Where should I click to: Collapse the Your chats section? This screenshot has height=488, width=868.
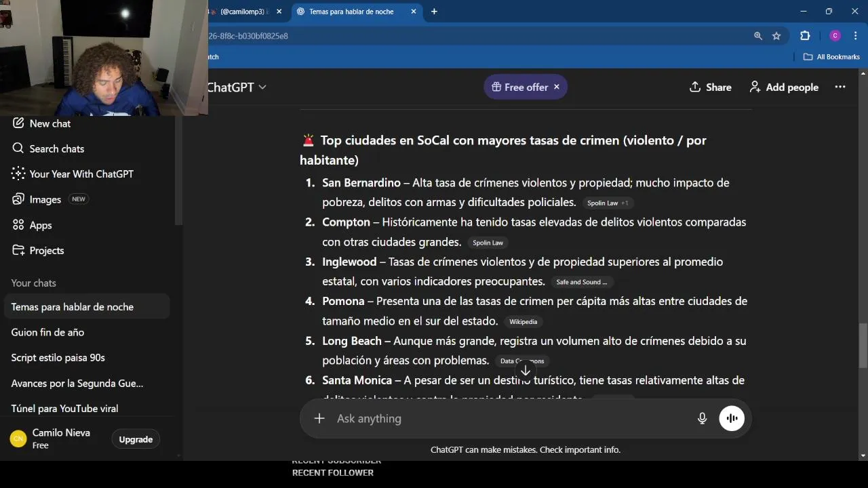[x=34, y=283]
